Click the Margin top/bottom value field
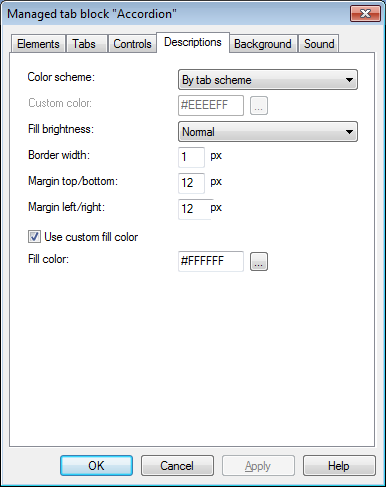 pyautogui.click(x=191, y=183)
